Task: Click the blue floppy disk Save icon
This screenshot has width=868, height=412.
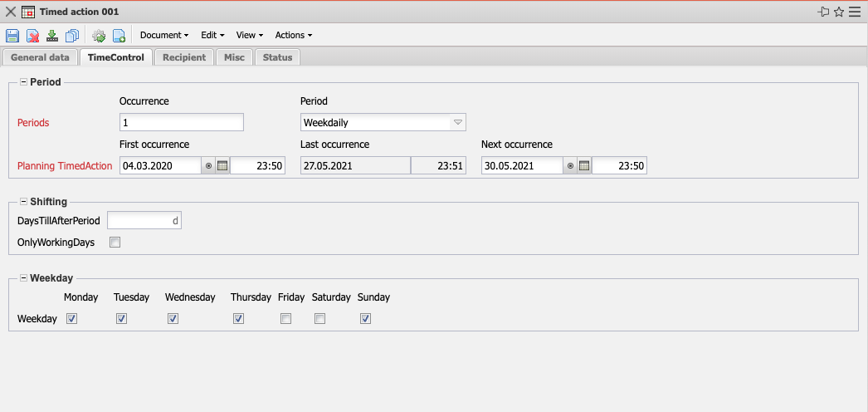Action: (x=12, y=36)
